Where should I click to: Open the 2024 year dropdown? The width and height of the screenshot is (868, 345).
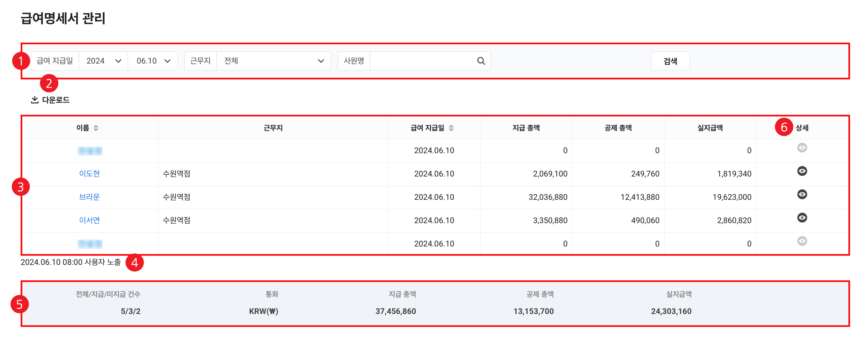tap(104, 61)
